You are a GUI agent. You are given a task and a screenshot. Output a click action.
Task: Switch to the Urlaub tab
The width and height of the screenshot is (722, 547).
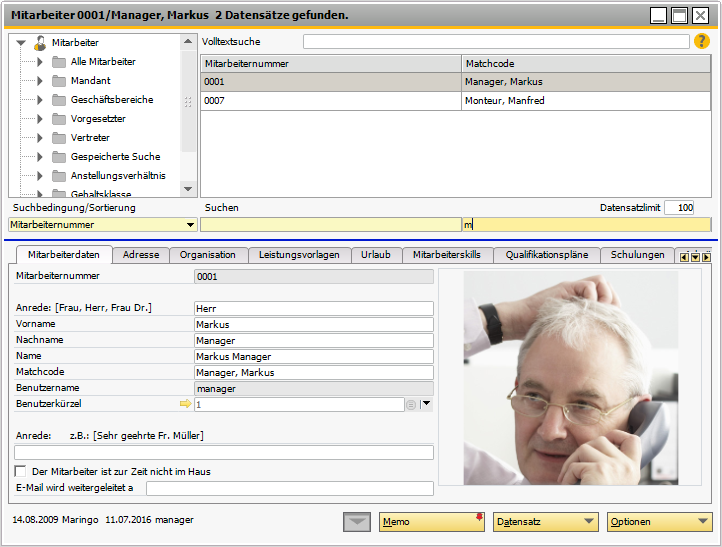tap(375, 255)
